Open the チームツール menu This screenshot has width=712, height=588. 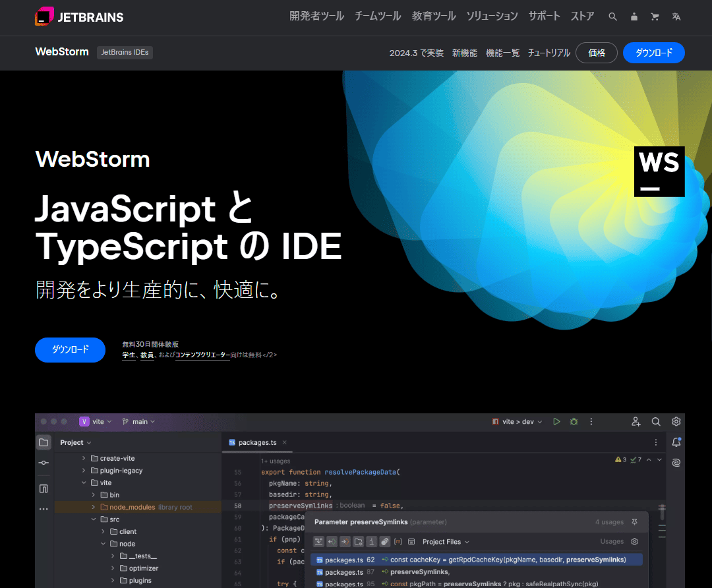point(378,16)
